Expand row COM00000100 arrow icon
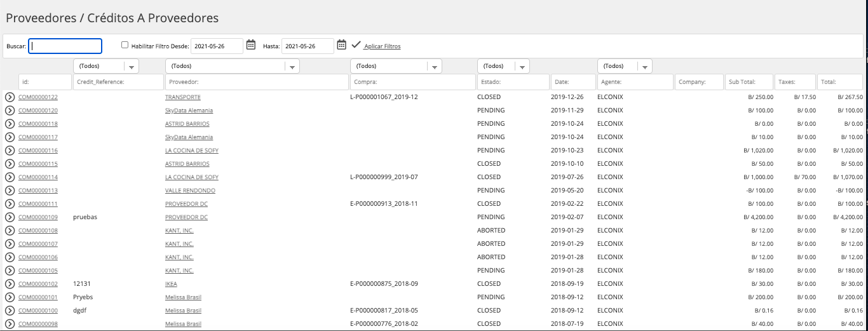This screenshot has width=868, height=331. 10,311
